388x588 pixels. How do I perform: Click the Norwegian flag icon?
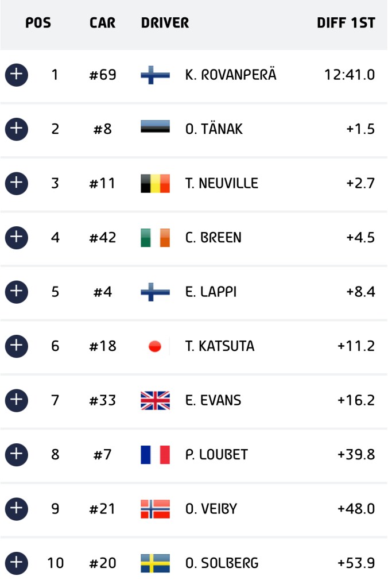[155, 509]
